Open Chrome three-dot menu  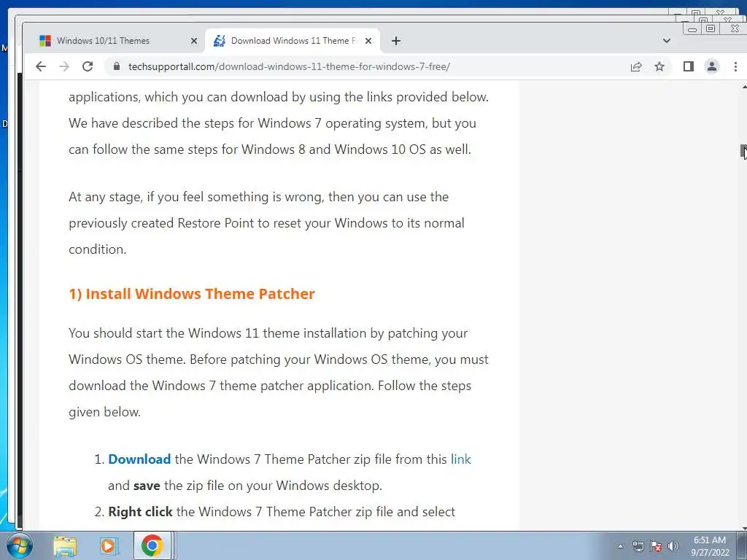pos(735,66)
